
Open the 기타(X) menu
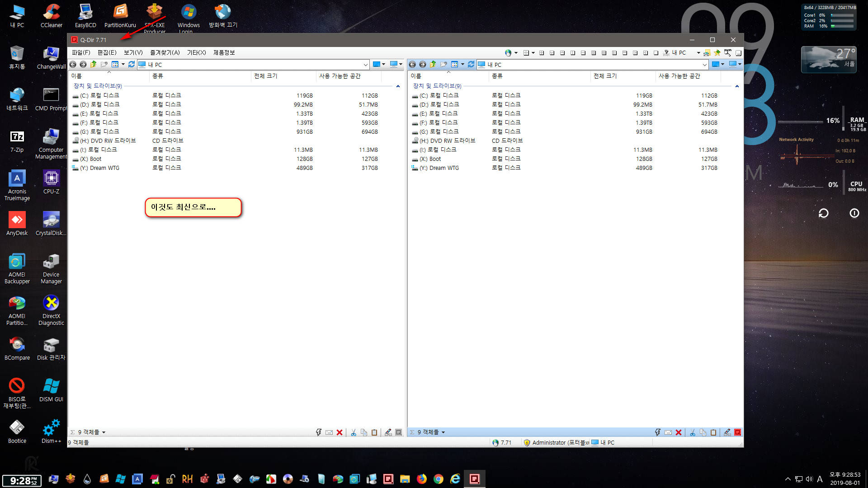point(196,52)
